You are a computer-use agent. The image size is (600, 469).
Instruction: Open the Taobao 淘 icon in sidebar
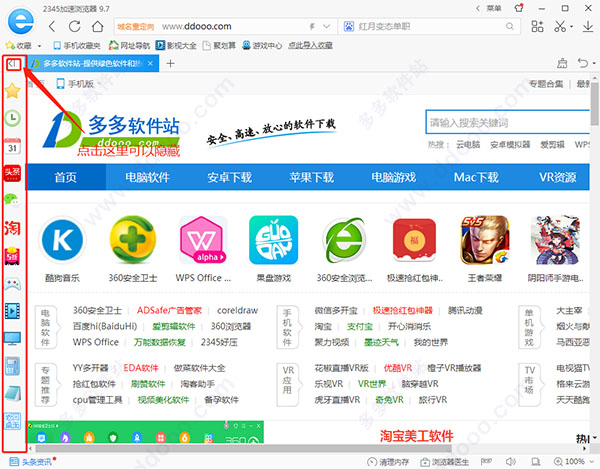point(12,228)
